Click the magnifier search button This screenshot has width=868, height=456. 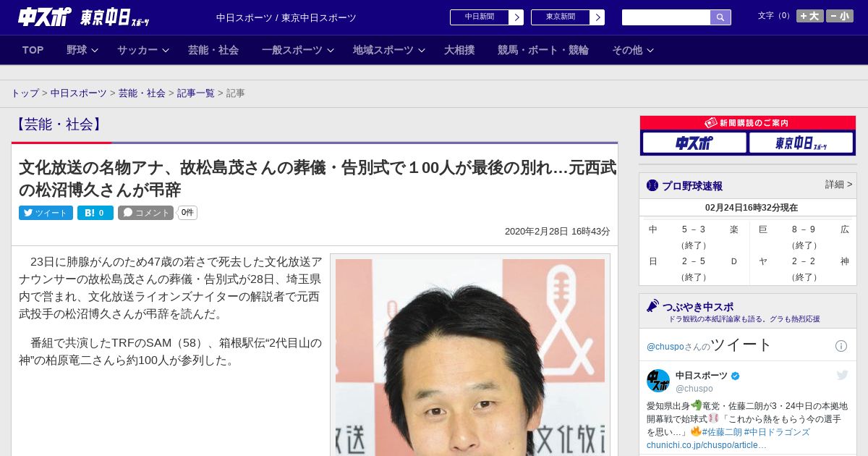720,17
